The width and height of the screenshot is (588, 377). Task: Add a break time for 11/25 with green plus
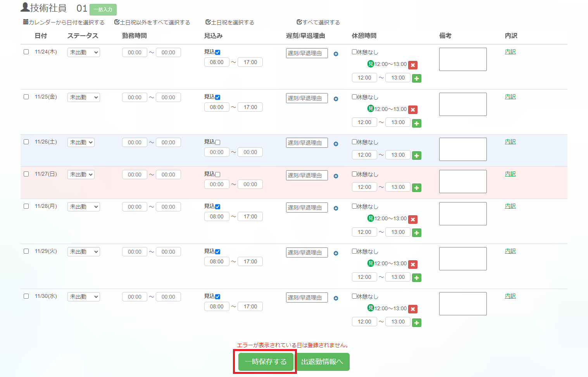click(x=417, y=123)
